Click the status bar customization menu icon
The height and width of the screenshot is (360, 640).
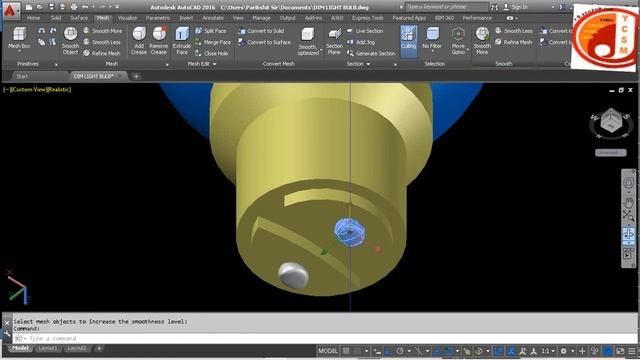[x=632, y=351]
